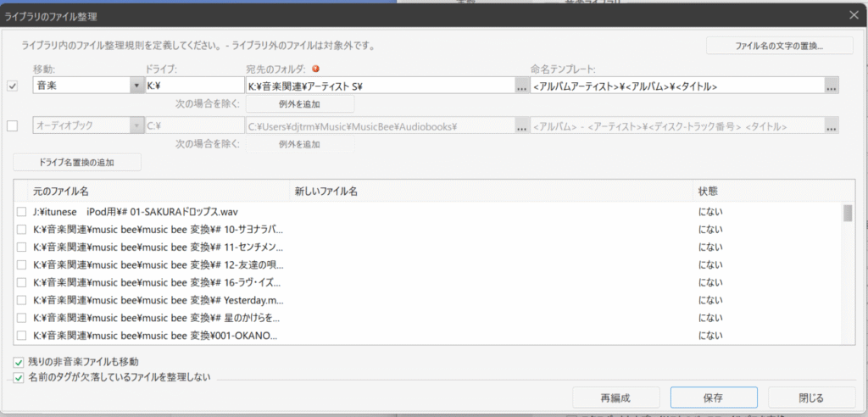This screenshot has width=868, height=417.
Task: Click the red warning icon beside 宛先のフォルダ
Action: [315, 69]
